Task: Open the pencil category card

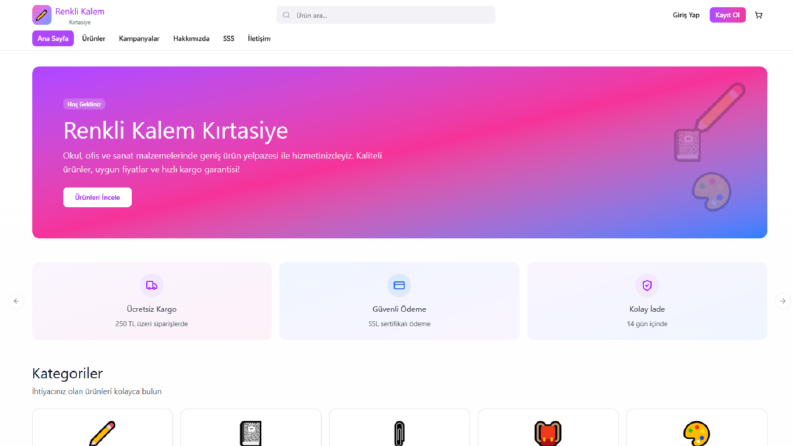Action: (102, 428)
